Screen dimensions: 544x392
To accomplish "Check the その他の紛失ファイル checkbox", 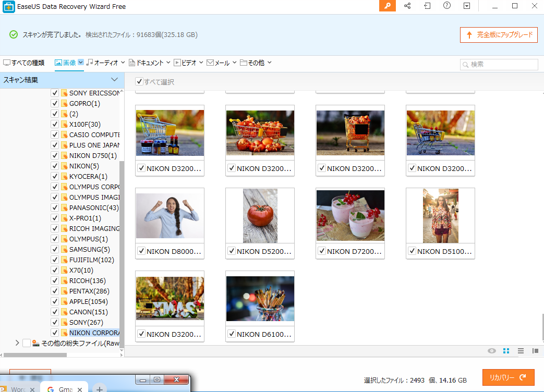I will pos(27,343).
